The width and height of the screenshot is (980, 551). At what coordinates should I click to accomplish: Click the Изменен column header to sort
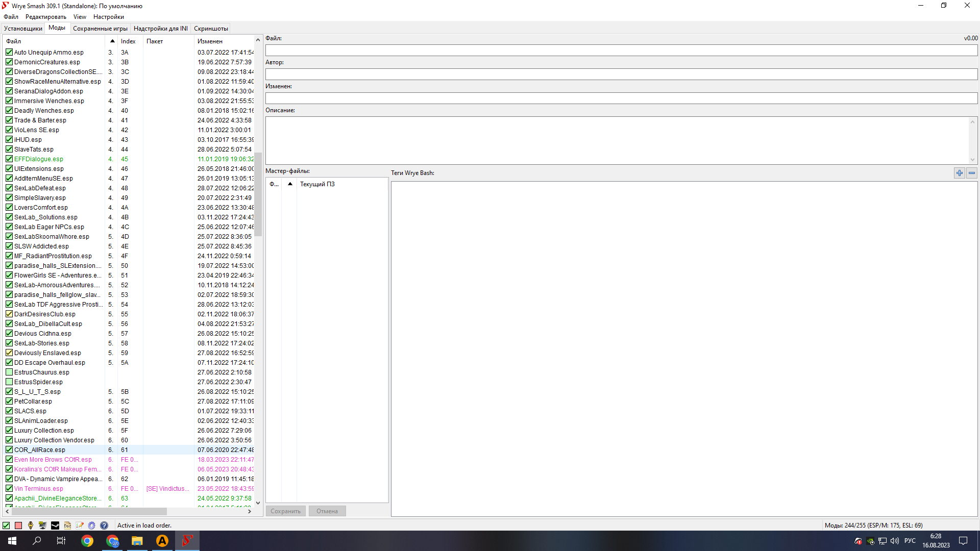(x=210, y=41)
